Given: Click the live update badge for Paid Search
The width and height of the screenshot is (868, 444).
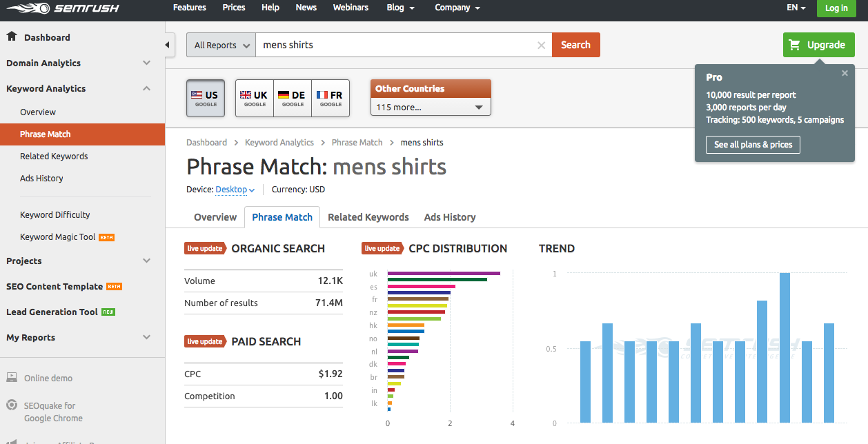Looking at the screenshot, I should [206, 341].
